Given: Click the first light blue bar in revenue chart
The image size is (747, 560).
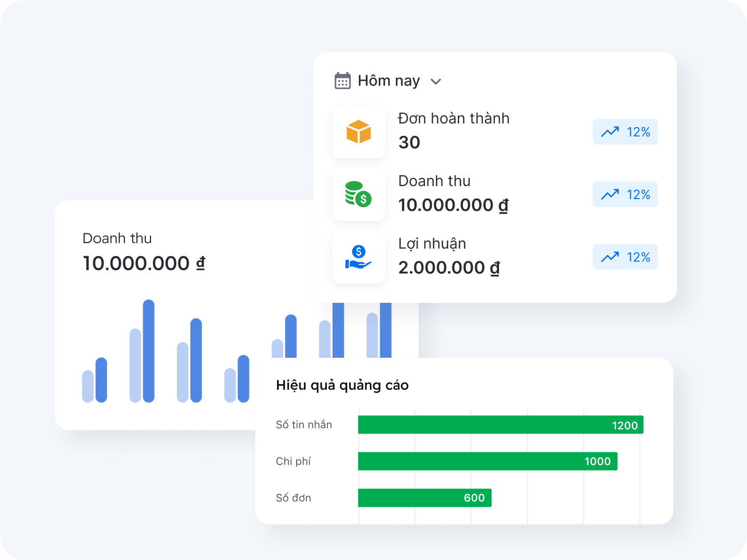Looking at the screenshot, I should pos(88,386).
